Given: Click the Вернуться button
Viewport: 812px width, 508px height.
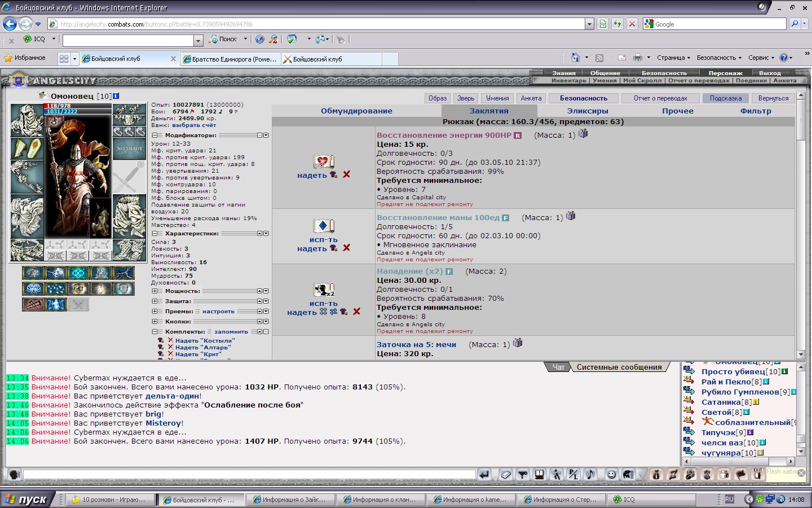Looking at the screenshot, I should pyautogui.click(x=773, y=98).
